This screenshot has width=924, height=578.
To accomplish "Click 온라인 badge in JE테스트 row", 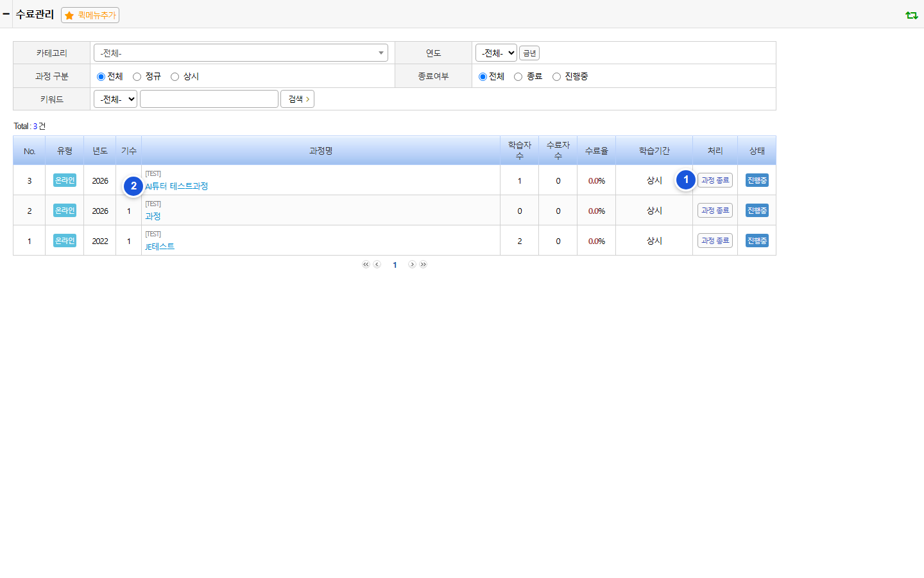I will (65, 241).
